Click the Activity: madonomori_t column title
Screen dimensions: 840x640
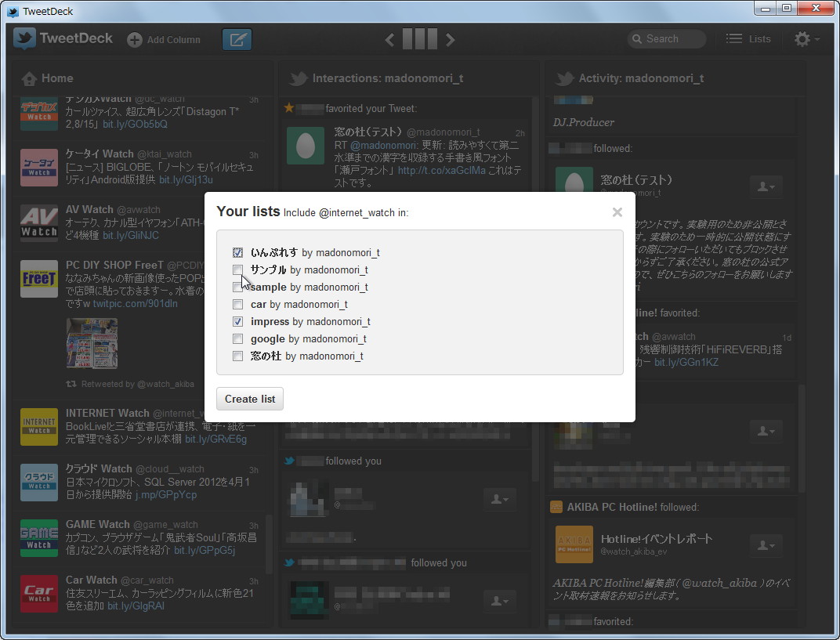coord(641,78)
